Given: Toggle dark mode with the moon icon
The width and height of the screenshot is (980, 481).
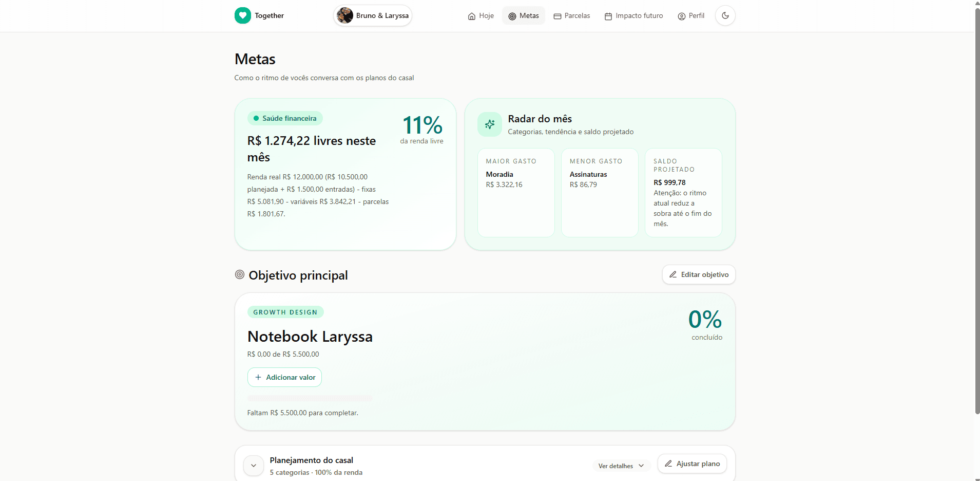Looking at the screenshot, I should (725, 15).
